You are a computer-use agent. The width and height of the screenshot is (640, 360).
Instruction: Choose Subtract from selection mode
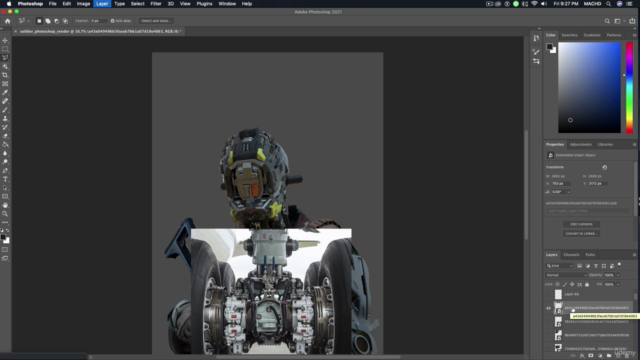tap(57, 21)
